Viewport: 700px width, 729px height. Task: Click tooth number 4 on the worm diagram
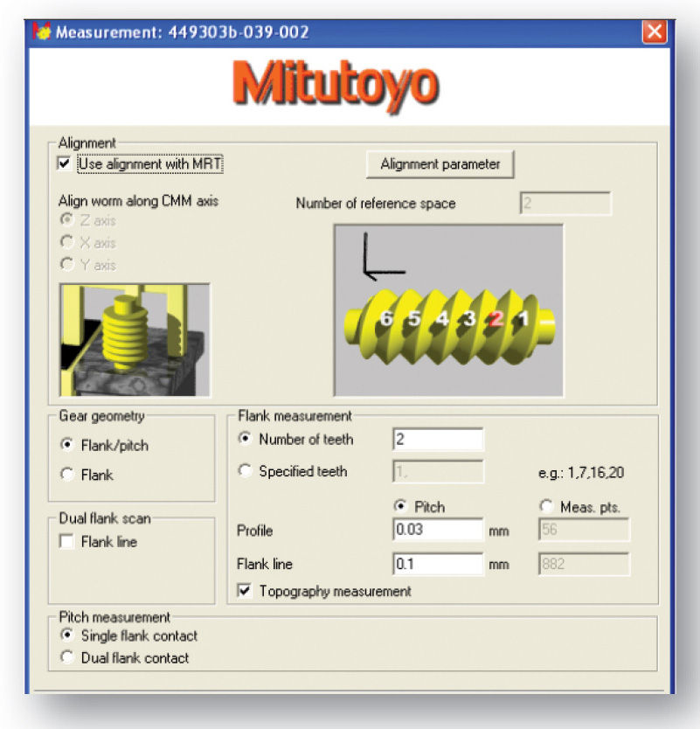442,319
